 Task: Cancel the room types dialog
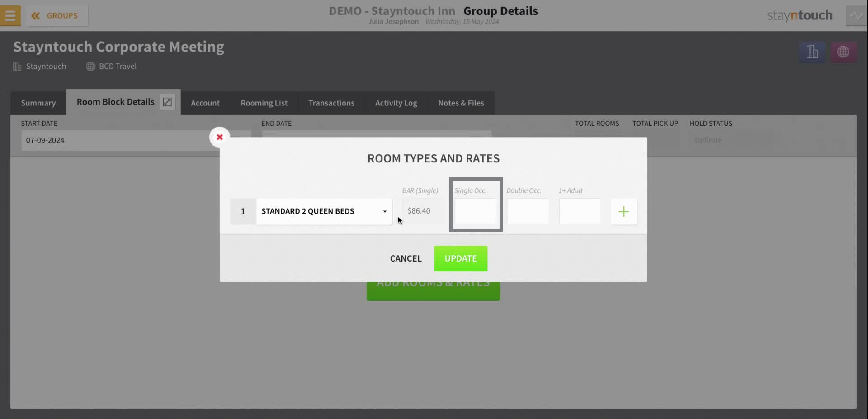pos(406,258)
